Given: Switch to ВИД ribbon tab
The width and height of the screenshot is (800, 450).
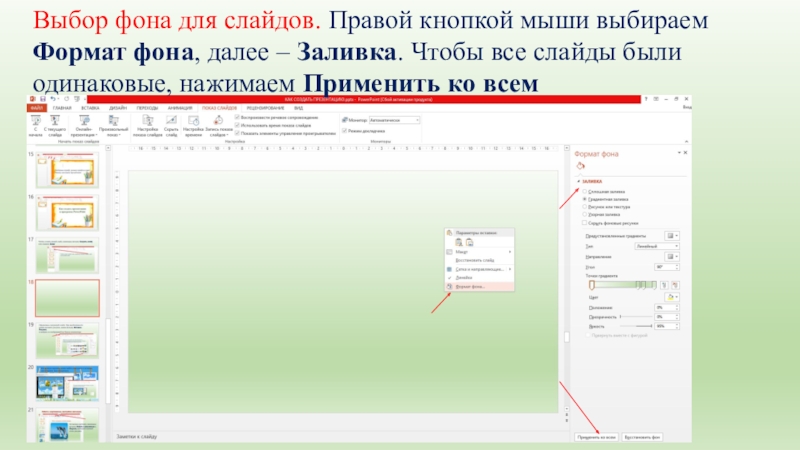Looking at the screenshot, I should [x=298, y=108].
